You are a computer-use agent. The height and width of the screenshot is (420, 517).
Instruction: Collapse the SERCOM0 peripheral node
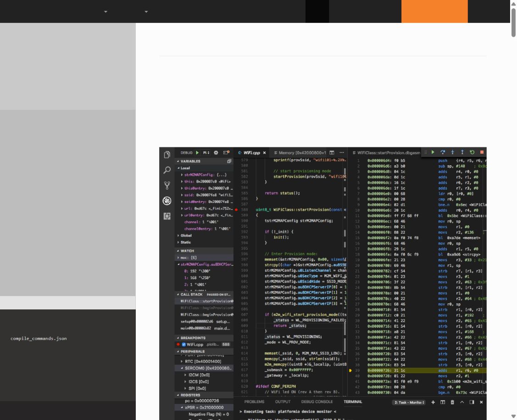click(204, 368)
